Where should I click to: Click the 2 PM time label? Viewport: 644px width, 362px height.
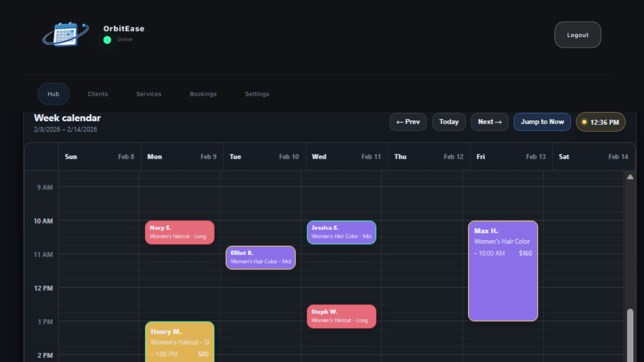[45, 355]
